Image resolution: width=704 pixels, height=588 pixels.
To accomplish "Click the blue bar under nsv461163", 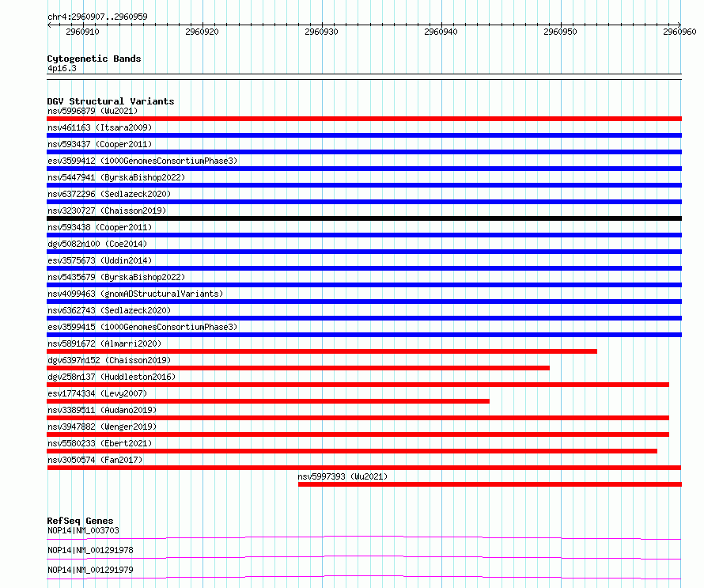I will (x=364, y=135).
